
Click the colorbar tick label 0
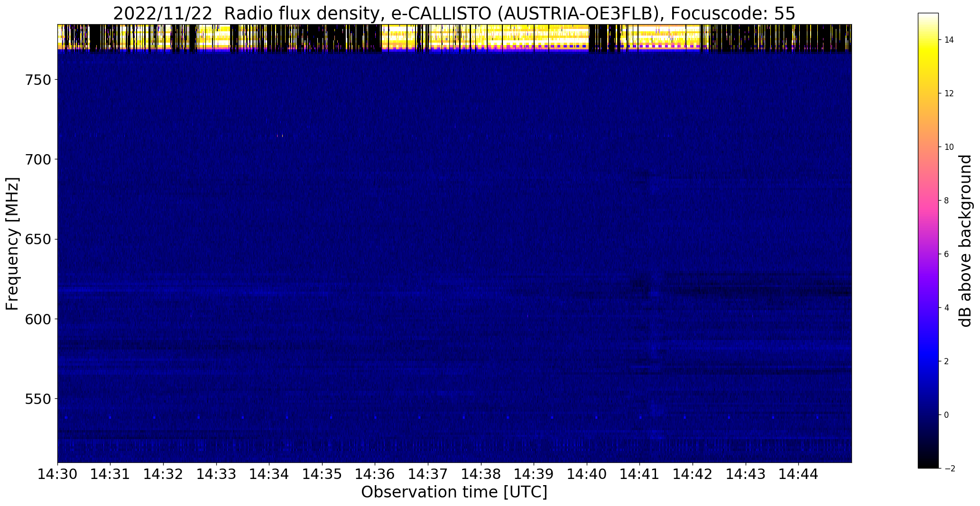coord(947,415)
